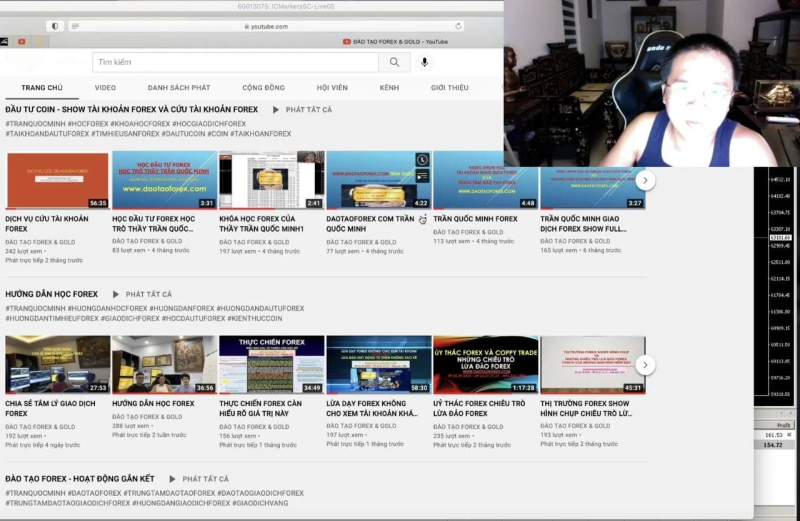Image resolution: width=800 pixels, height=521 pixels.
Task: Click the Tìm kiếm search field
Action: pos(235,62)
